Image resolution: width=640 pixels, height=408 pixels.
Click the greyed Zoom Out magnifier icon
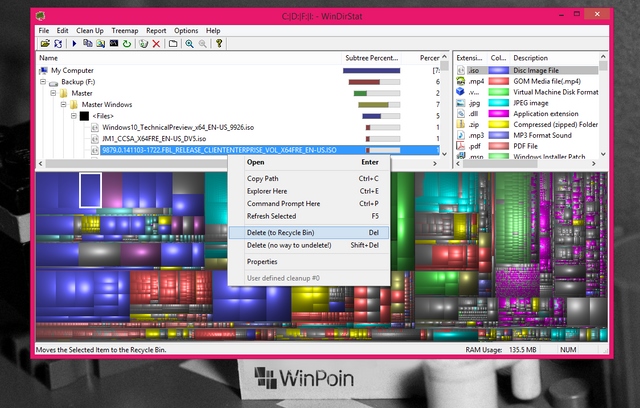click(x=202, y=43)
